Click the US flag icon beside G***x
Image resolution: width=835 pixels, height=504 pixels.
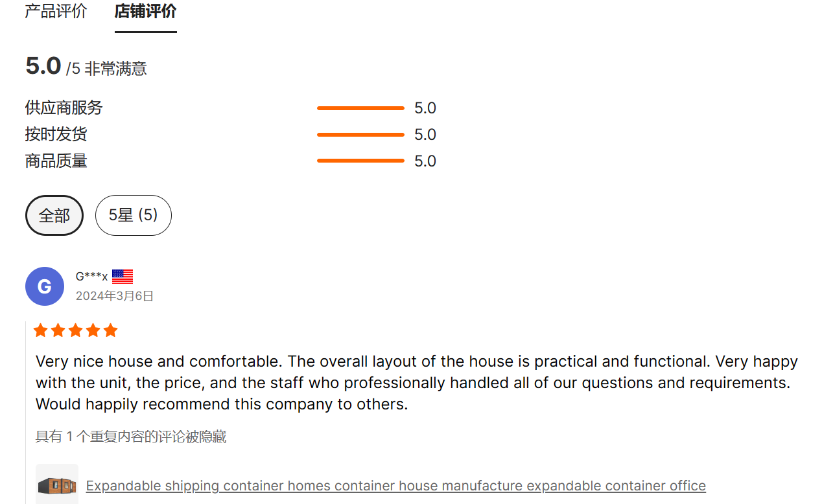[x=123, y=277]
